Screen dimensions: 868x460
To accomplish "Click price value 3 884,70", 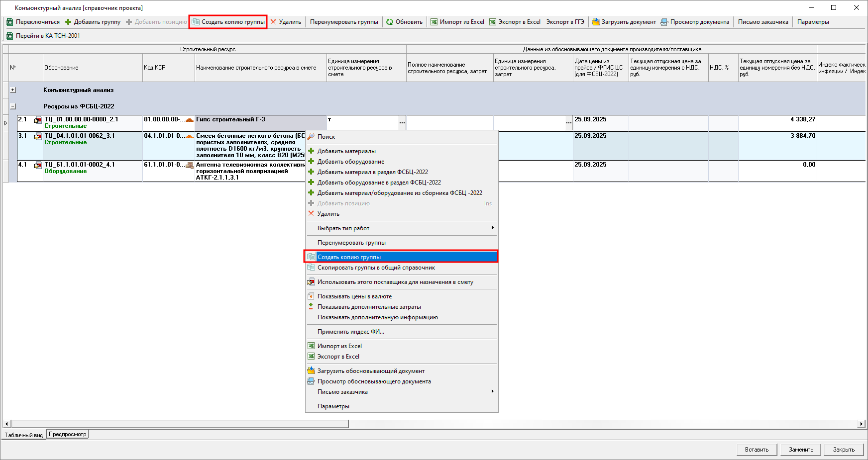I will point(803,136).
